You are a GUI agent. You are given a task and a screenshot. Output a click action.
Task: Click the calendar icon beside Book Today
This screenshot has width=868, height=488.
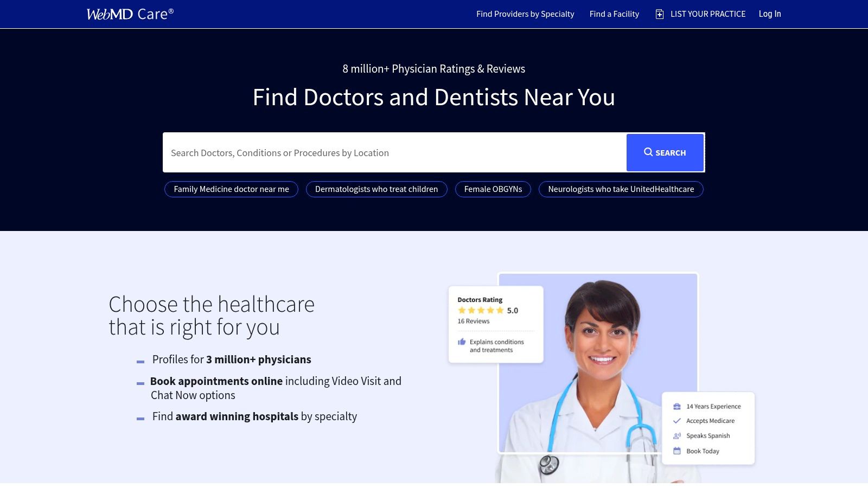(677, 451)
